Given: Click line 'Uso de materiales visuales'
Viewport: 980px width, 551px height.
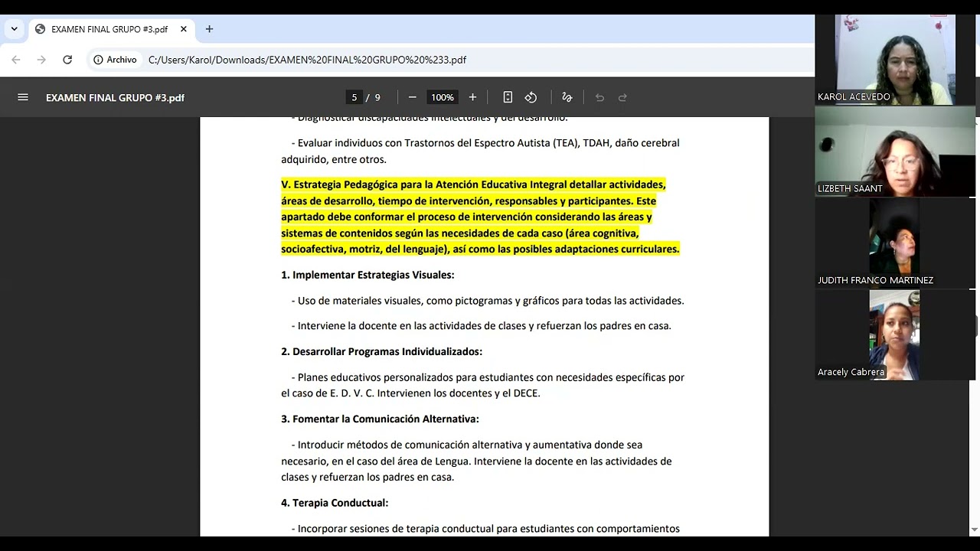Looking at the screenshot, I should [361, 301].
